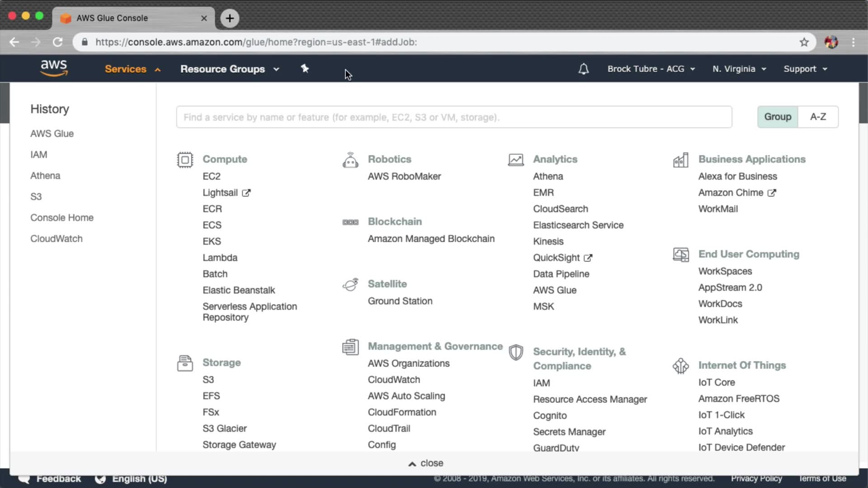Click the Analytics chart icon

pyautogui.click(x=516, y=160)
